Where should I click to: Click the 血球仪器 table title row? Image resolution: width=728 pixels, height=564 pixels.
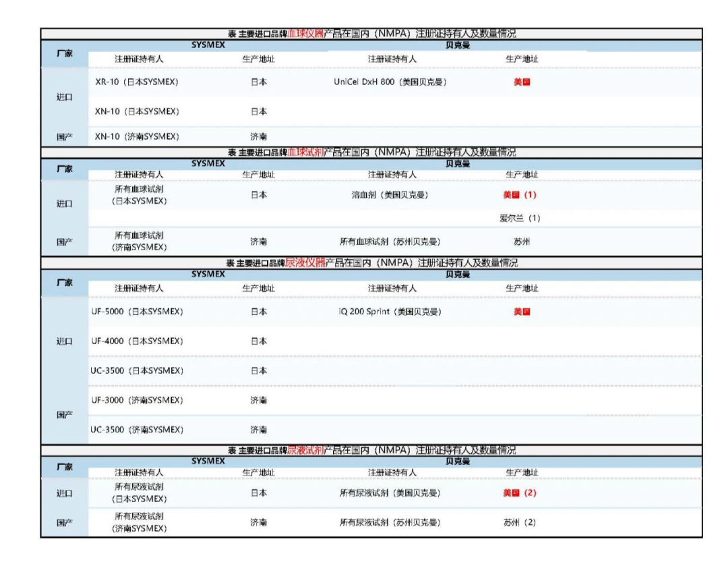pos(371,34)
